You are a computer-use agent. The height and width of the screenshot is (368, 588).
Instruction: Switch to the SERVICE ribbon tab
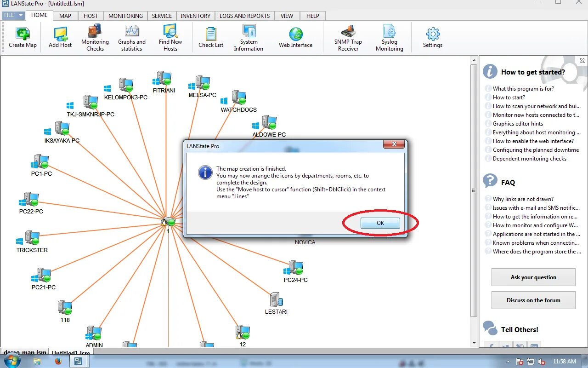pyautogui.click(x=162, y=16)
